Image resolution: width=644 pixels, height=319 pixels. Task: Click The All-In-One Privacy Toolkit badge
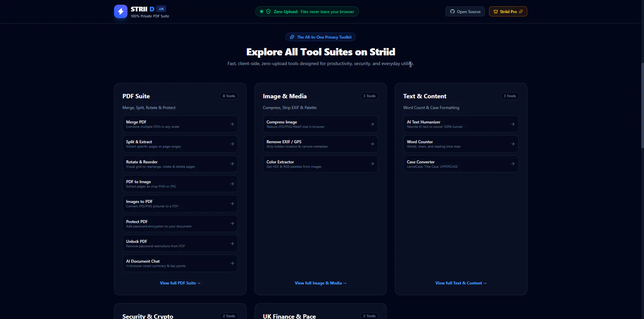tap(321, 37)
